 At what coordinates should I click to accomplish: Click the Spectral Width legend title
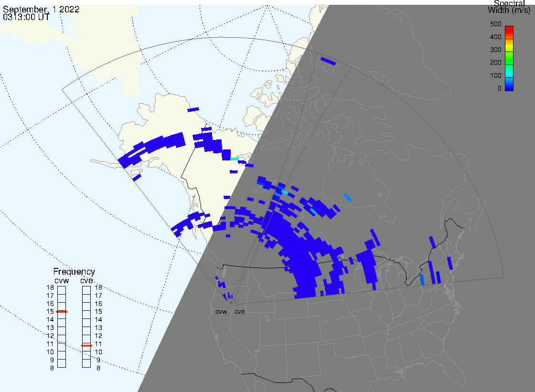(x=509, y=7)
